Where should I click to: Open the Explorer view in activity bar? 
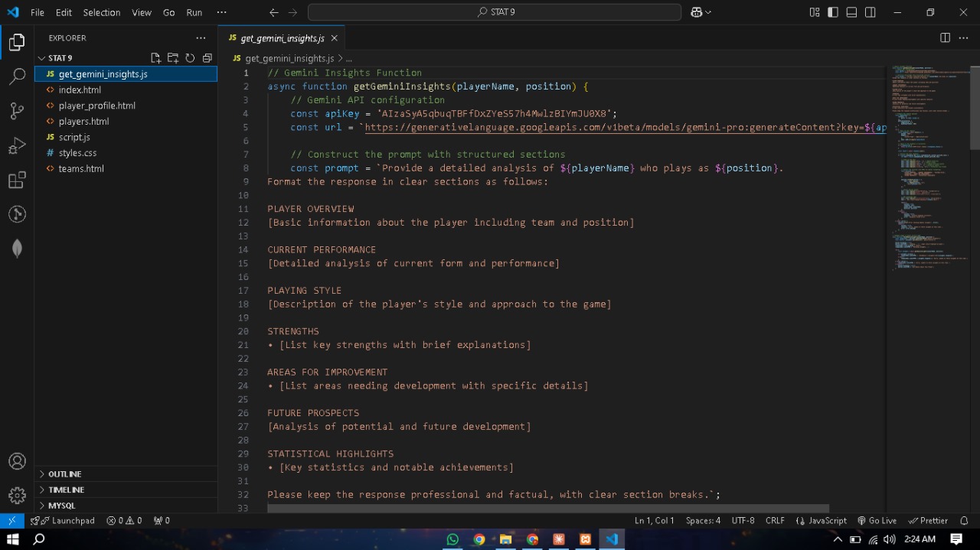[17, 42]
